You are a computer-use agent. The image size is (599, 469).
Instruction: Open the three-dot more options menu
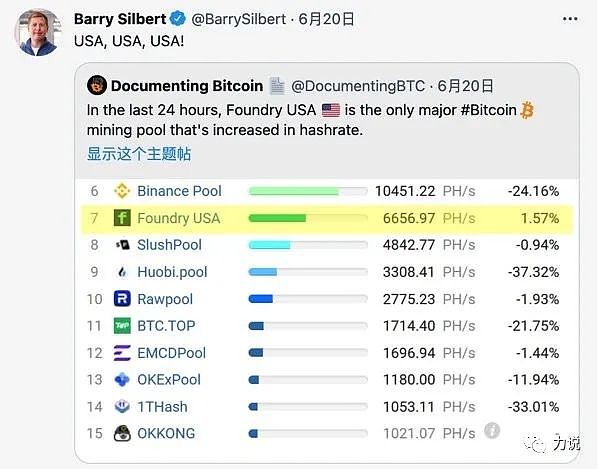[x=570, y=19]
